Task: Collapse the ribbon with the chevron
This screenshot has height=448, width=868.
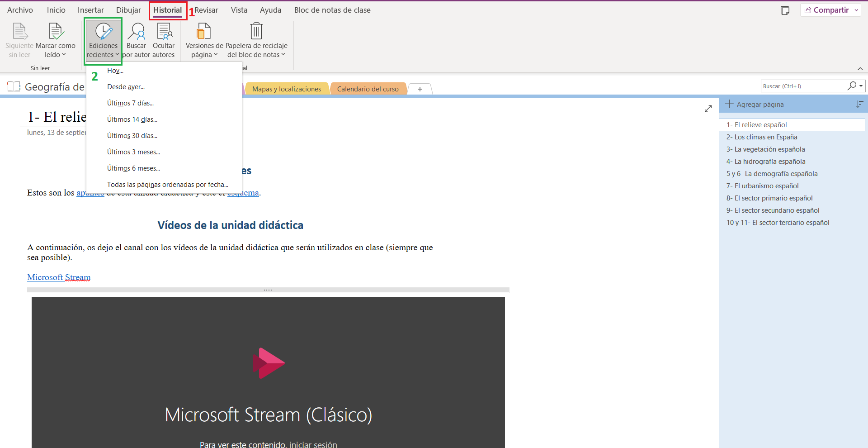Action: [x=860, y=69]
